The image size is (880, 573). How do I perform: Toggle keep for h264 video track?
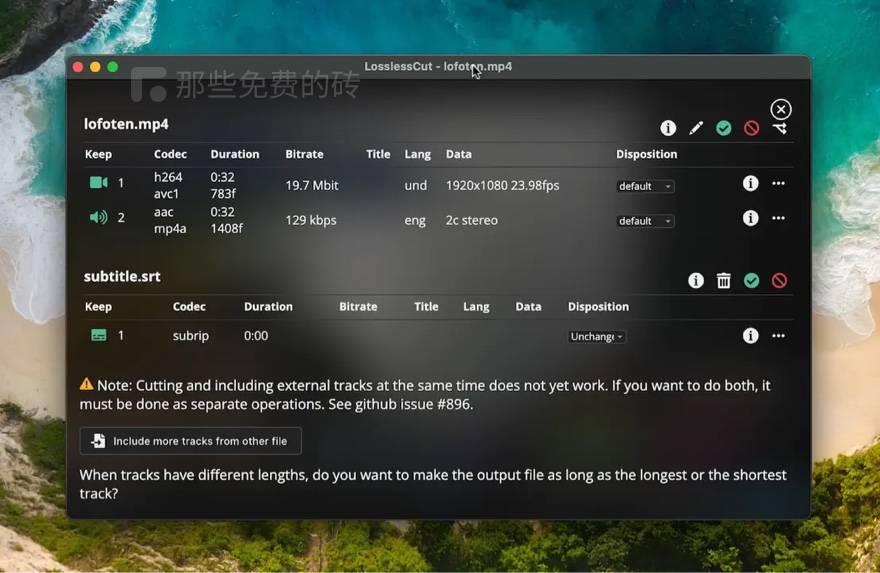point(99,182)
